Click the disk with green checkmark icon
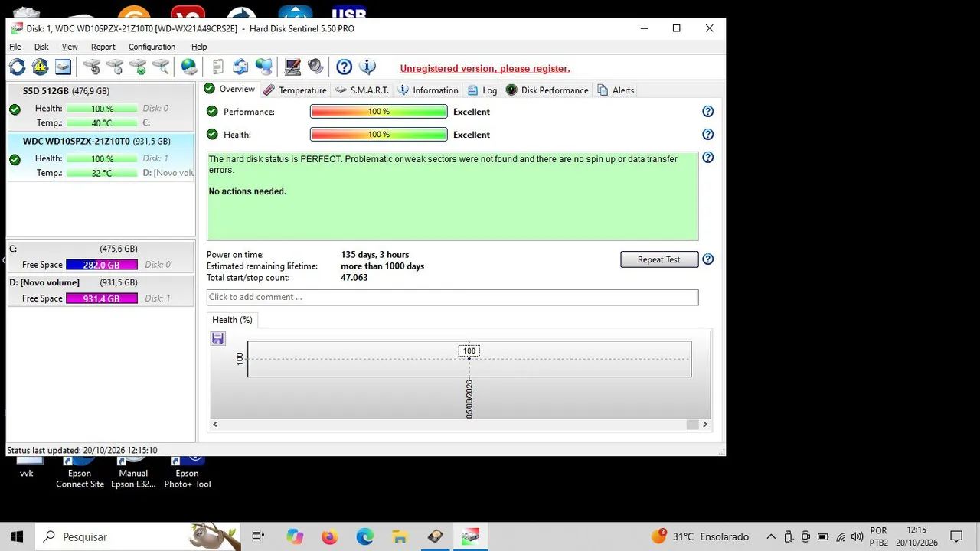 (x=138, y=67)
